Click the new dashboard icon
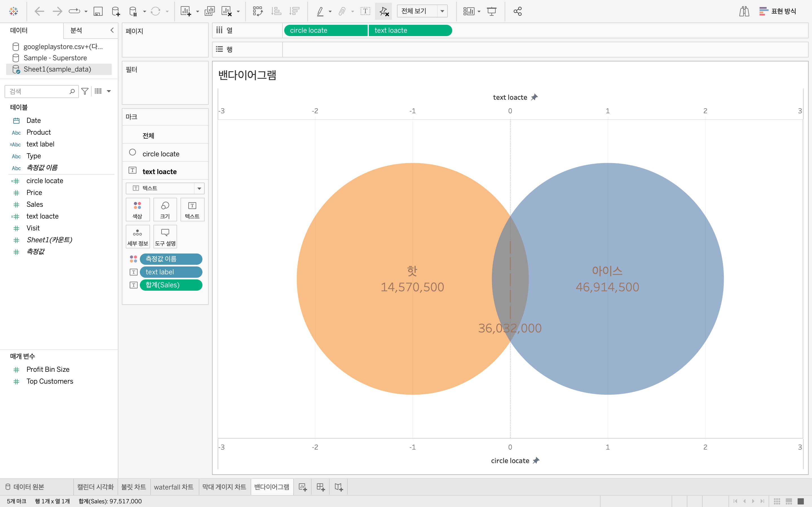The height and width of the screenshot is (507, 812). [x=321, y=487]
